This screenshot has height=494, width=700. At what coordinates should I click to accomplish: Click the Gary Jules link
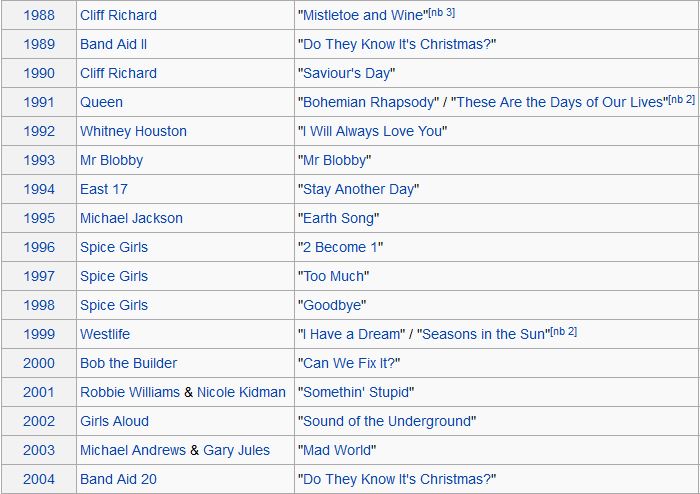(236, 450)
